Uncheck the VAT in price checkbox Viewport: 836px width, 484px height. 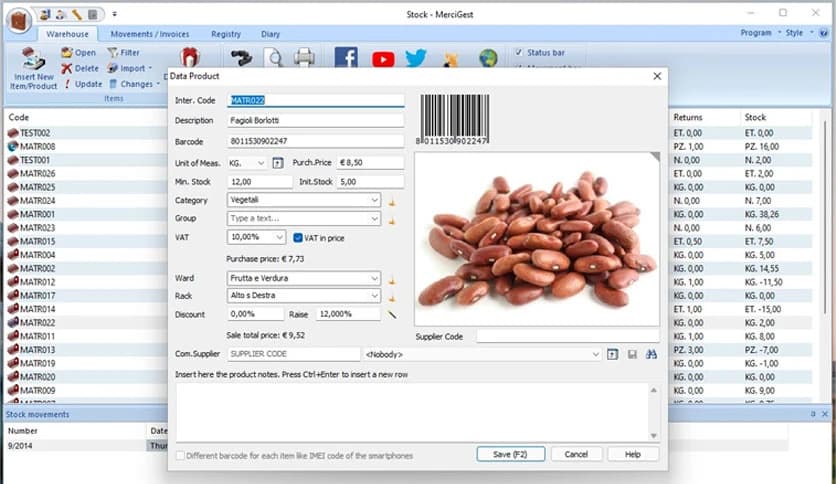click(298, 237)
